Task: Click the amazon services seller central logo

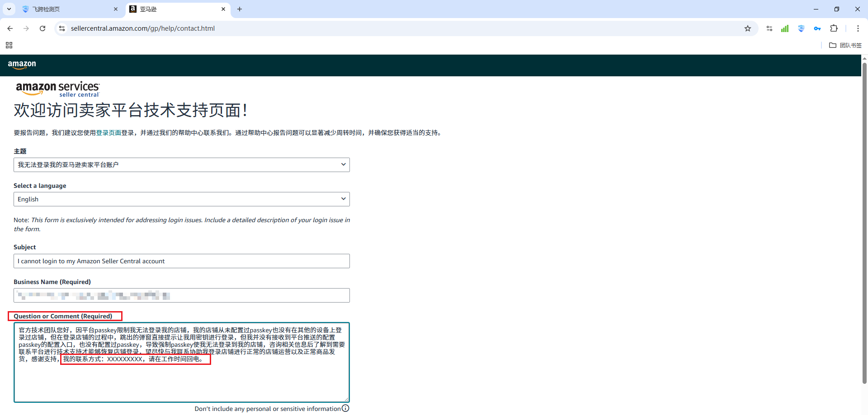Action: pos(58,89)
